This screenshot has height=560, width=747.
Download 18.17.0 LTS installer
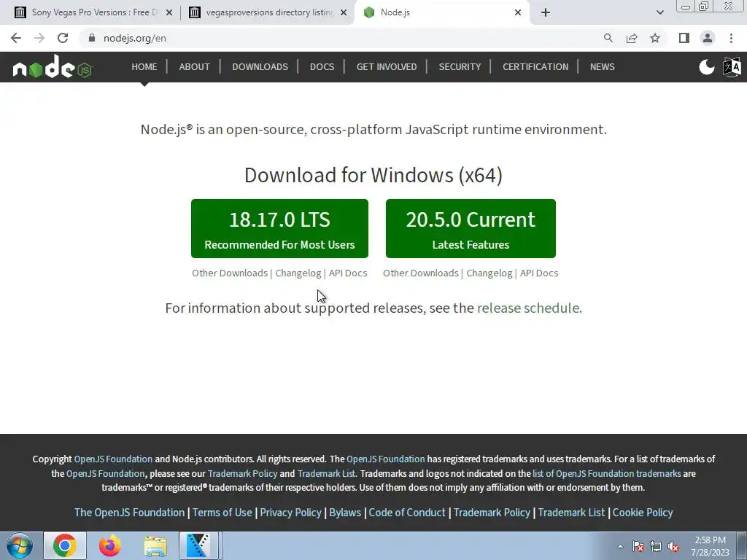pyautogui.click(x=279, y=228)
